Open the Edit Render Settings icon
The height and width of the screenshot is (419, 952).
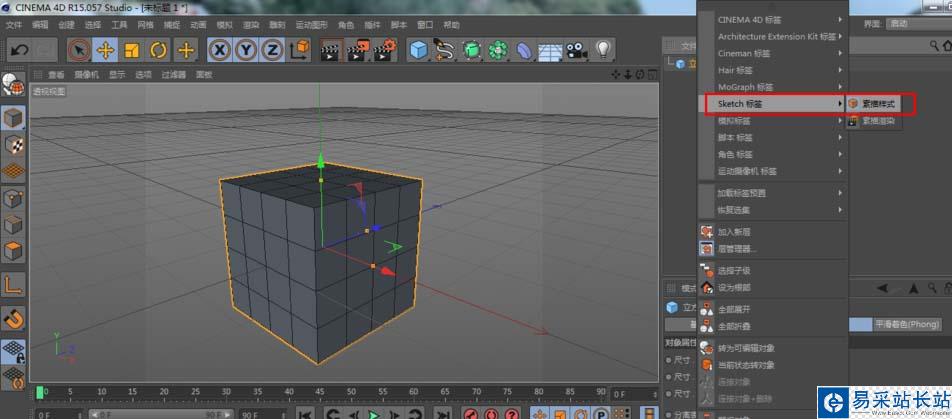tap(384, 49)
